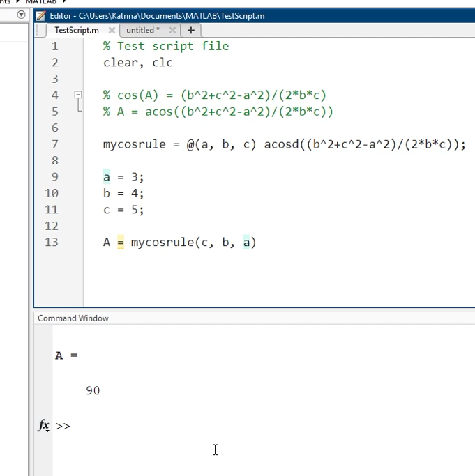This screenshot has height=476, width=475.
Task: Click the warning-underlined equals sign on line 13
Action: pos(121,243)
